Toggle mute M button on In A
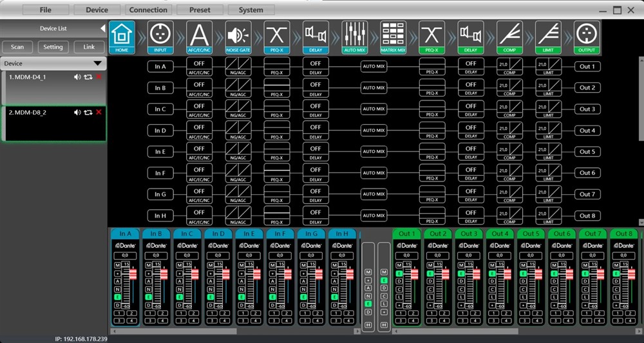This screenshot has height=343, width=644. pos(118,265)
